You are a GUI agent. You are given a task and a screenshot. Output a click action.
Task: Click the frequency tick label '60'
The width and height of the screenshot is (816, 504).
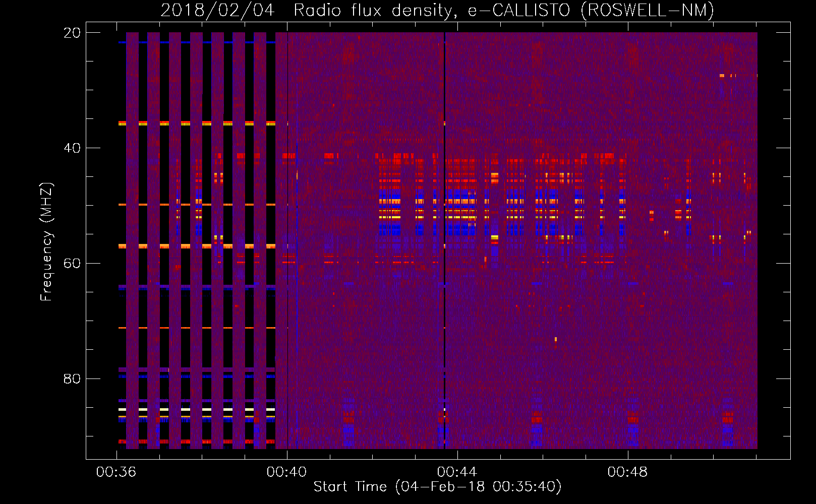point(72,263)
